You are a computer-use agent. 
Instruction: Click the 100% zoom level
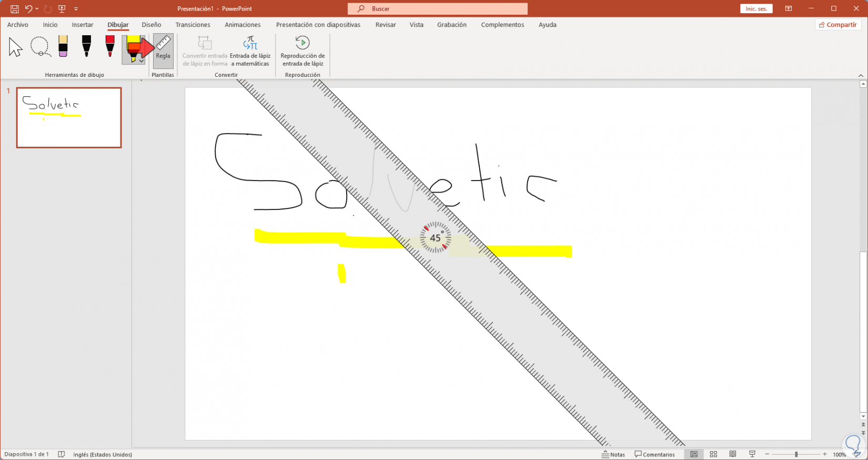[839, 455]
